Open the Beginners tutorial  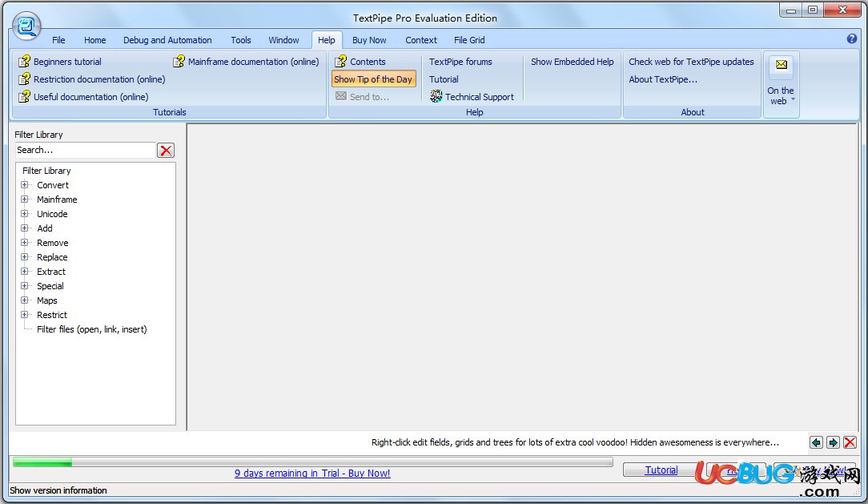(60, 62)
